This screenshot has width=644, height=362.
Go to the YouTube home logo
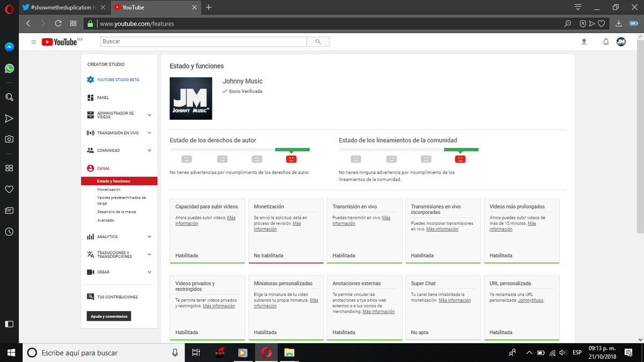click(x=62, y=42)
